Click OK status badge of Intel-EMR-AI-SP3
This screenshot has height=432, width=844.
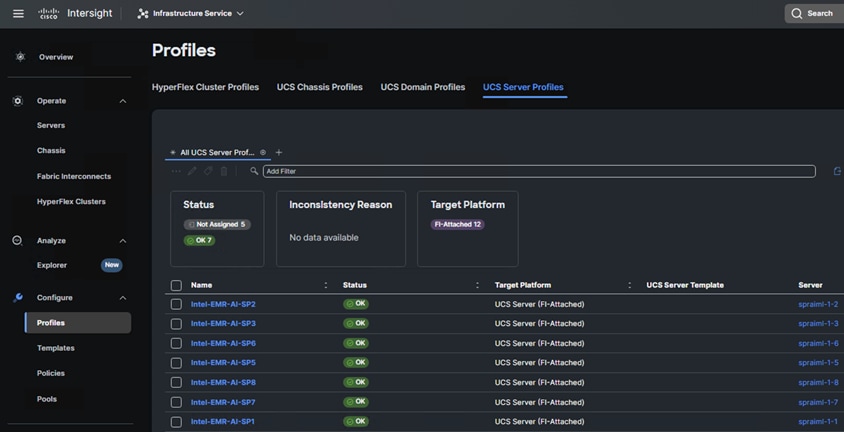coord(356,323)
